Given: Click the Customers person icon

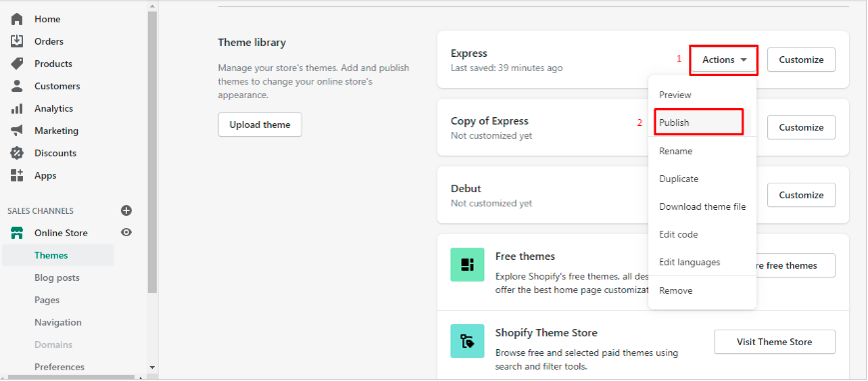Looking at the screenshot, I should 17,86.
